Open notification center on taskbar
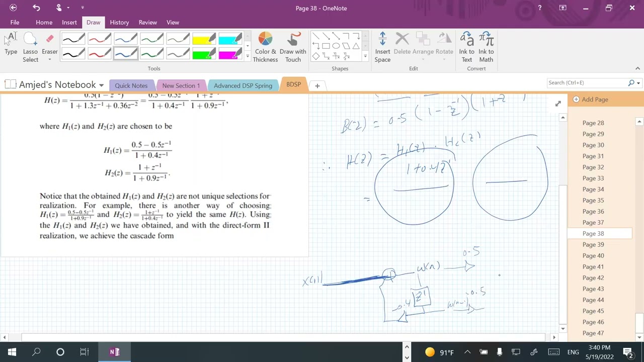The height and width of the screenshot is (362, 644). (628, 352)
